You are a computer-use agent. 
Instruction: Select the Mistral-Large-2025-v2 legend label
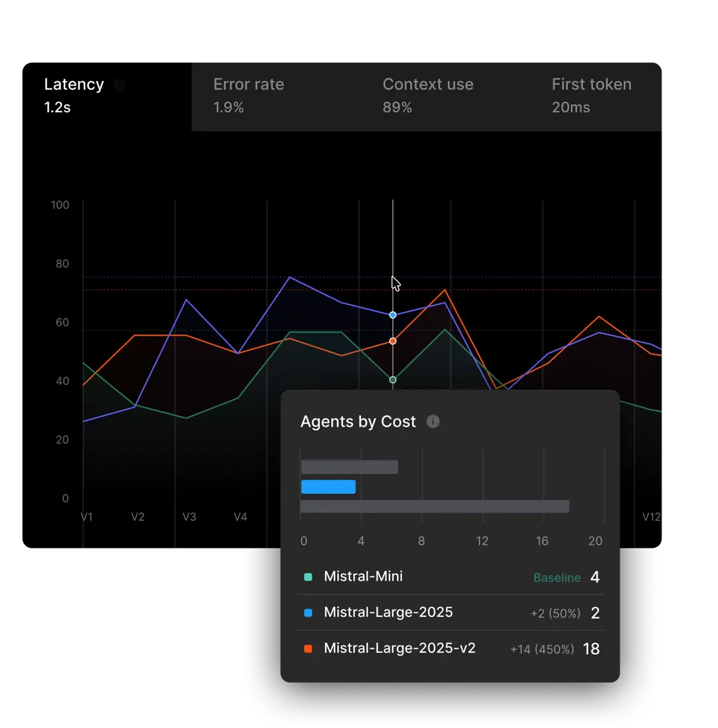[400, 648]
